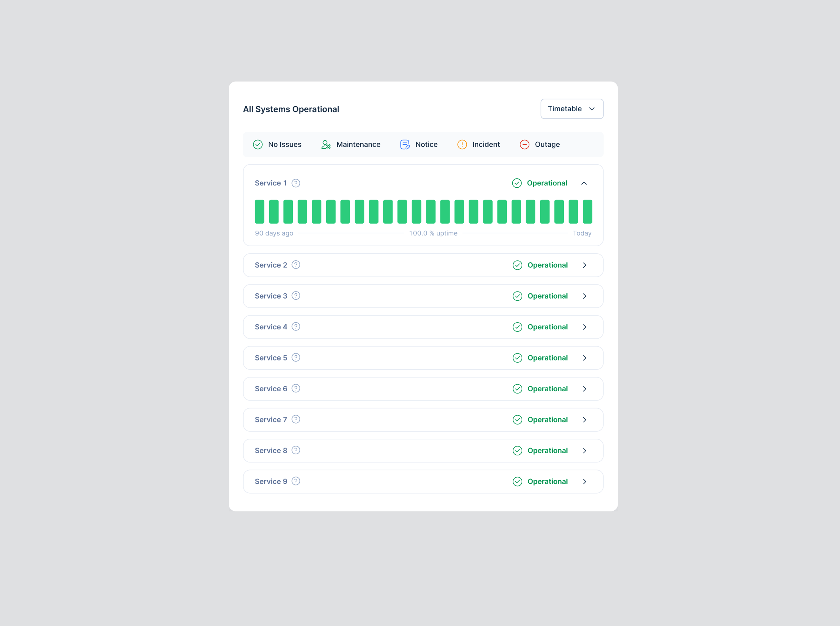Select the Maintenance legend icon
Image resolution: width=840 pixels, height=626 pixels.
click(x=325, y=144)
